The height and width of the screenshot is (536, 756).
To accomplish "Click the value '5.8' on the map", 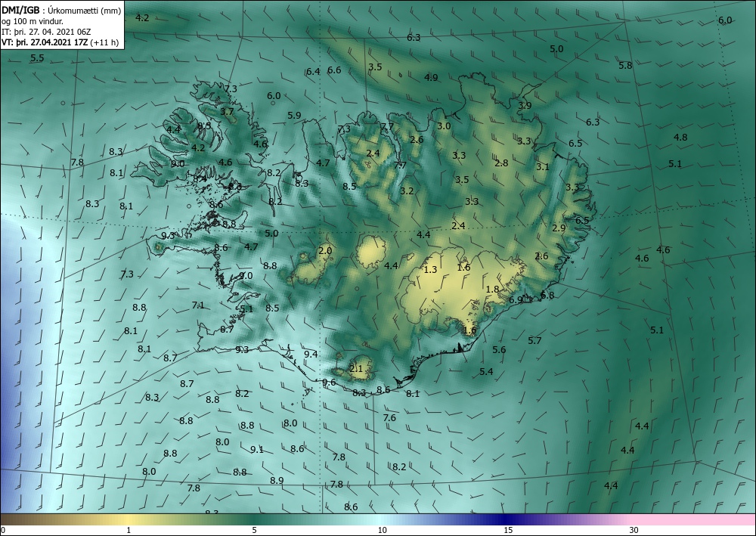I will [625, 66].
